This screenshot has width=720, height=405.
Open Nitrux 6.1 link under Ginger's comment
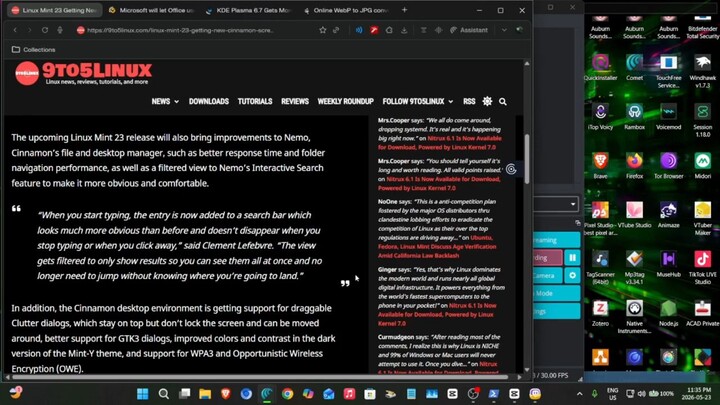click(x=437, y=315)
